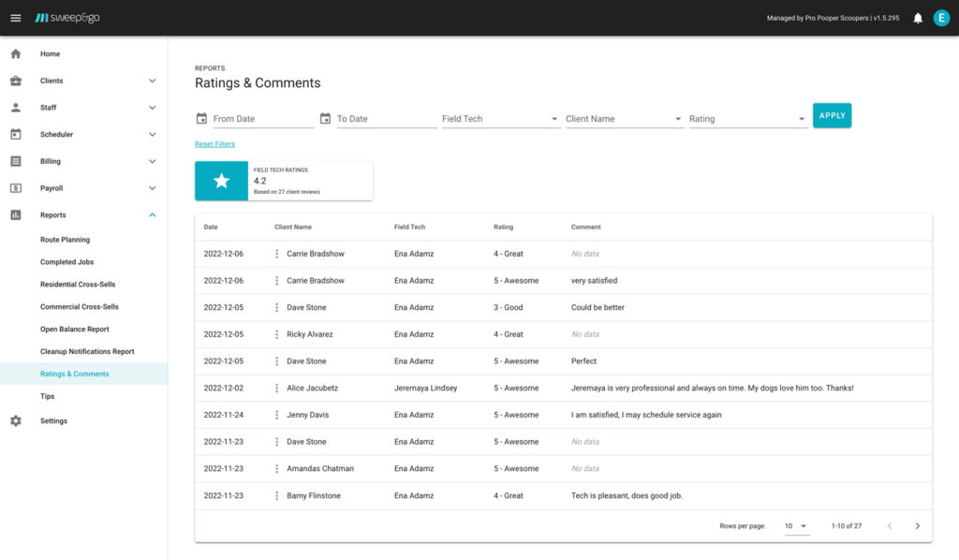Open the Completed Jobs report
Image resolution: width=959 pixels, height=560 pixels.
(67, 262)
